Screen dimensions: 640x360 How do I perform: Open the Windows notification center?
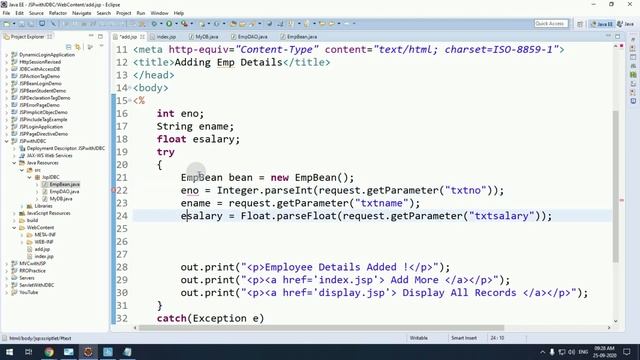click(627, 352)
